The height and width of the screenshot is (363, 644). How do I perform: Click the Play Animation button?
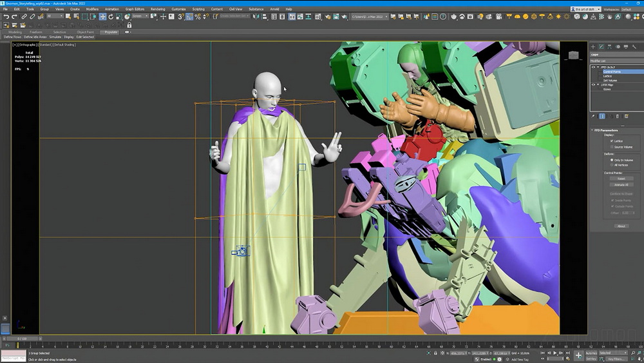click(555, 353)
